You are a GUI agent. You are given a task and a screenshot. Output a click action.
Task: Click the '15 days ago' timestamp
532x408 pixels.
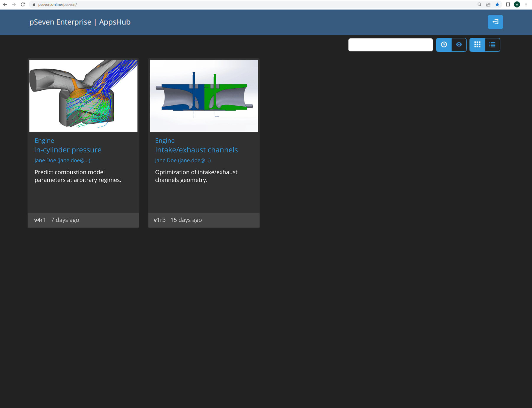[x=186, y=220]
